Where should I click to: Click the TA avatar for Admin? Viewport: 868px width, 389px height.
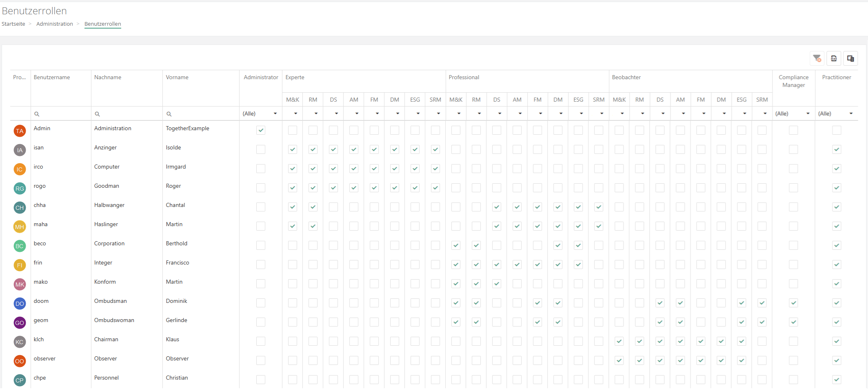20,131
